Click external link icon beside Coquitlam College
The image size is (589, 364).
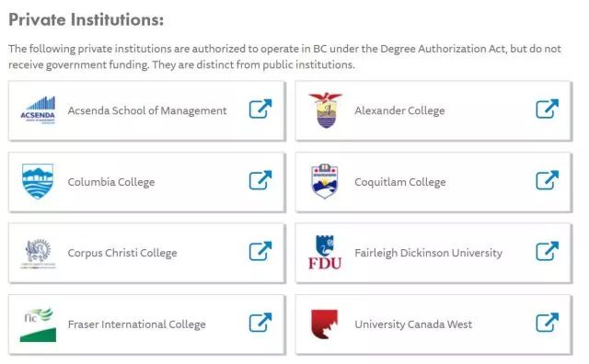click(x=548, y=180)
